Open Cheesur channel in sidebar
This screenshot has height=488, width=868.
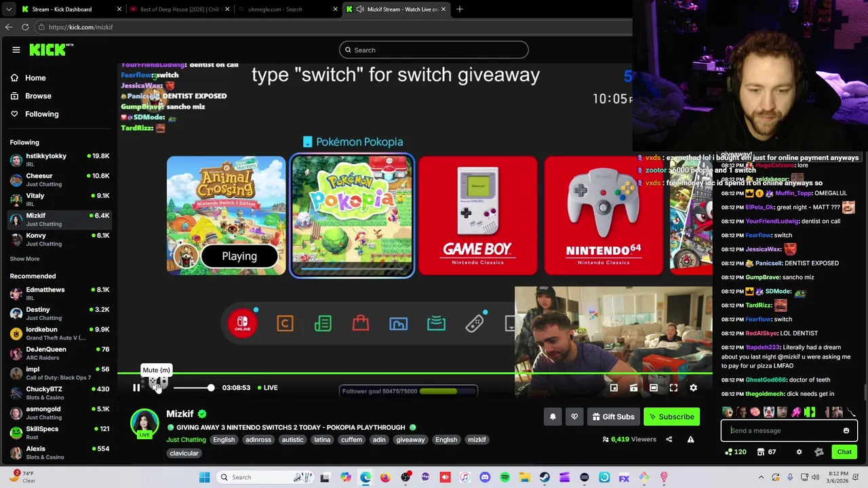(59, 180)
